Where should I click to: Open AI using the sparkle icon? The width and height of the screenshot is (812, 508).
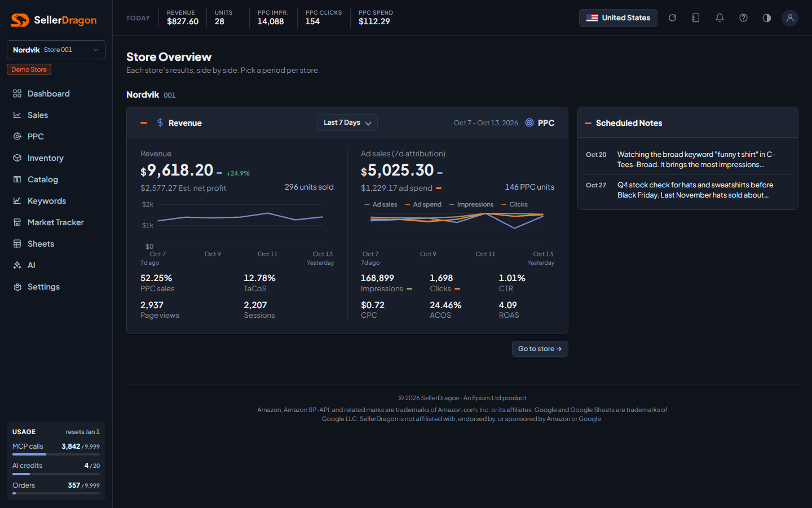tap(17, 265)
